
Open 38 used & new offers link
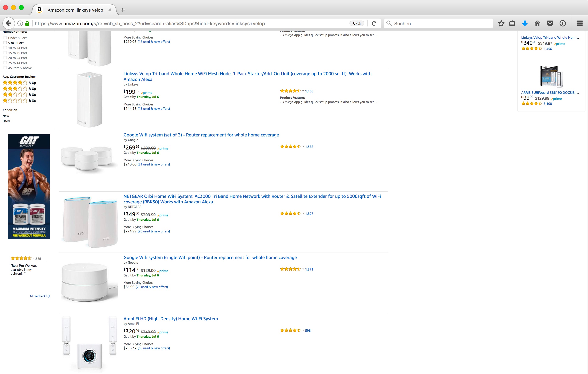[x=154, y=348]
